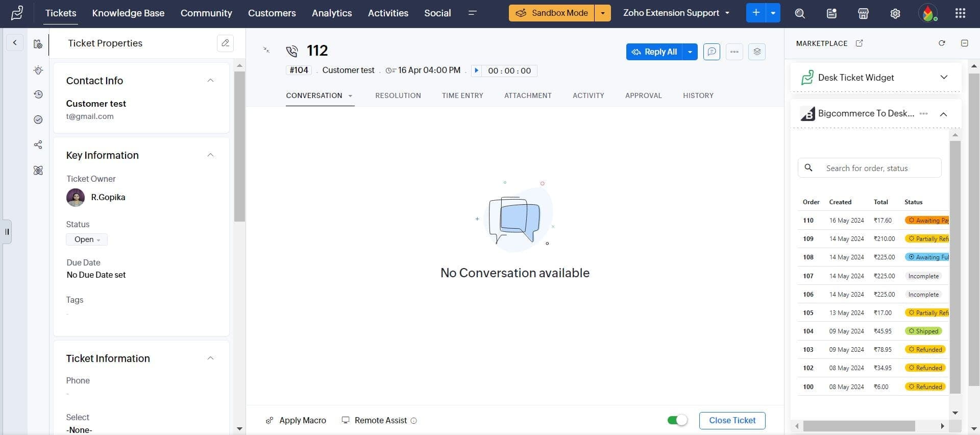
Task: Open the Reply All dropdown arrow
Action: [690, 52]
